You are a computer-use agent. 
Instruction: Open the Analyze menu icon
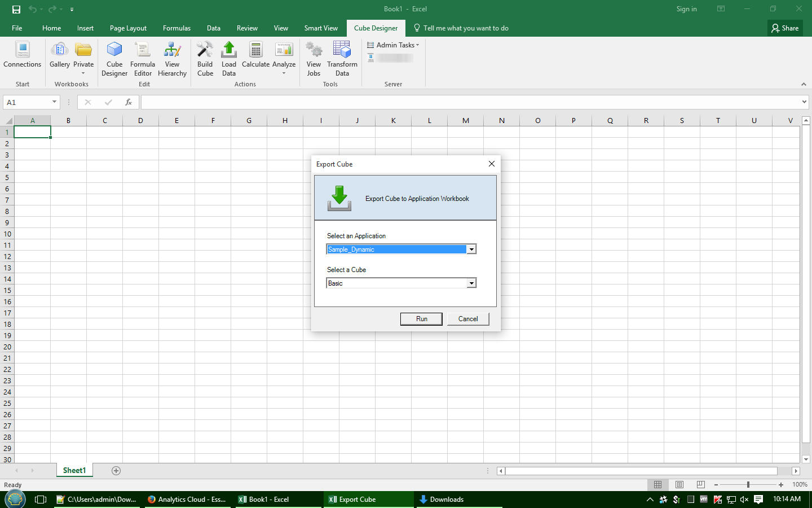[284, 58]
